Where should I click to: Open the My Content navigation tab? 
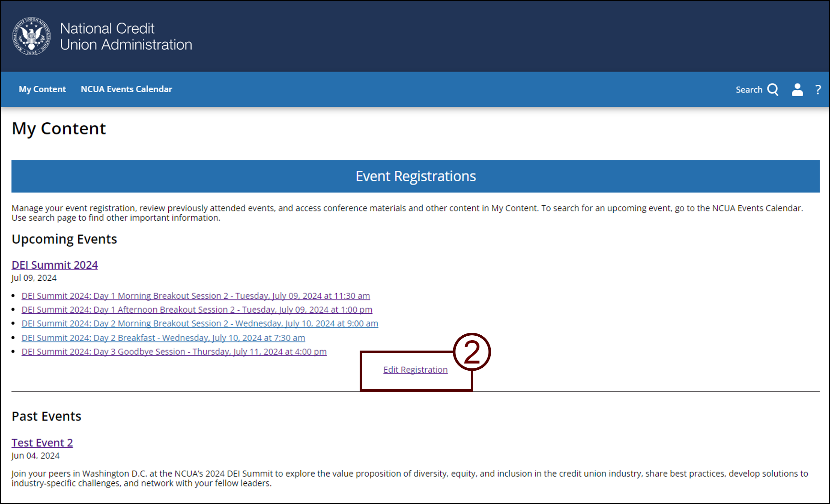pyautogui.click(x=42, y=89)
